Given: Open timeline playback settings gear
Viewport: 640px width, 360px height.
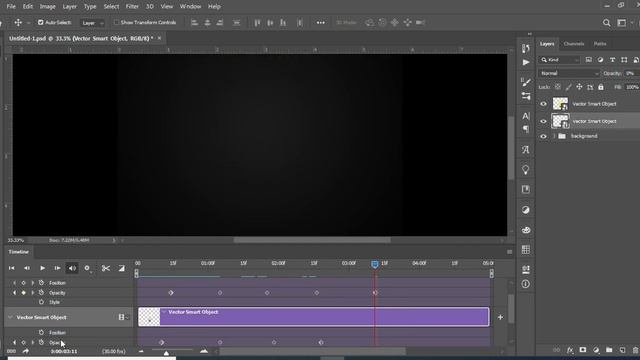Looking at the screenshot, I should click(x=87, y=268).
